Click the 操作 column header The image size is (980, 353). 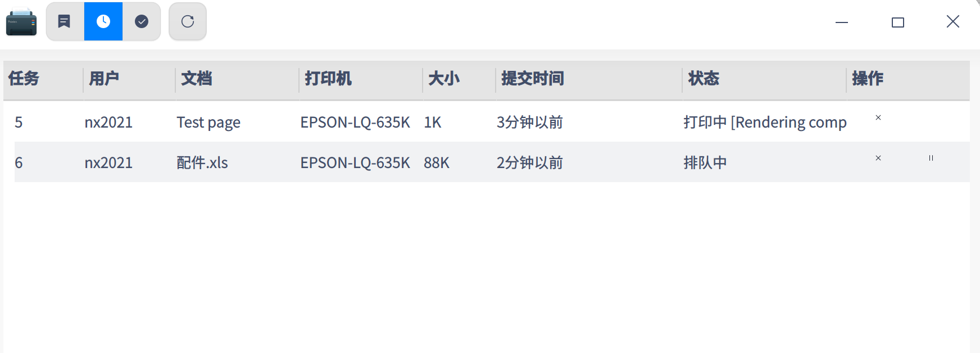click(868, 79)
